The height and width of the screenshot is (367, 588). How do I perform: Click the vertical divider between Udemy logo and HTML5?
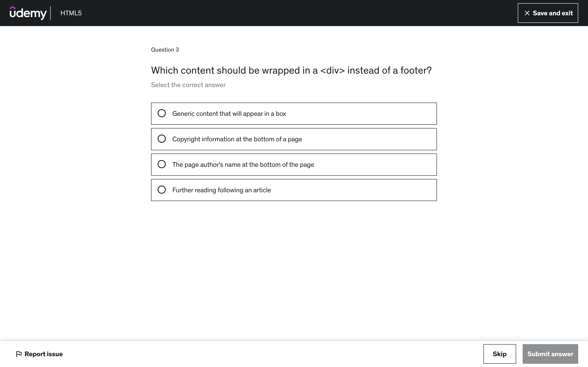pyautogui.click(x=51, y=13)
